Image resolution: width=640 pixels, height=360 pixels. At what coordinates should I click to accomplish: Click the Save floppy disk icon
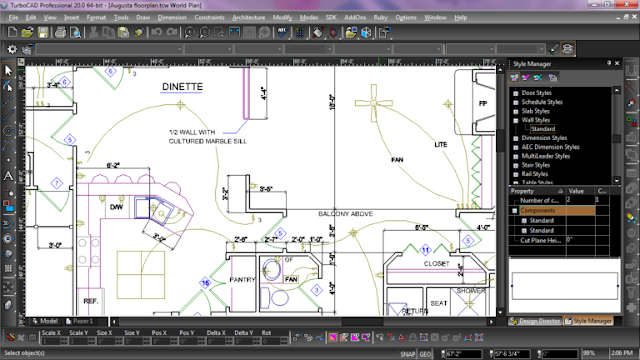click(43, 32)
